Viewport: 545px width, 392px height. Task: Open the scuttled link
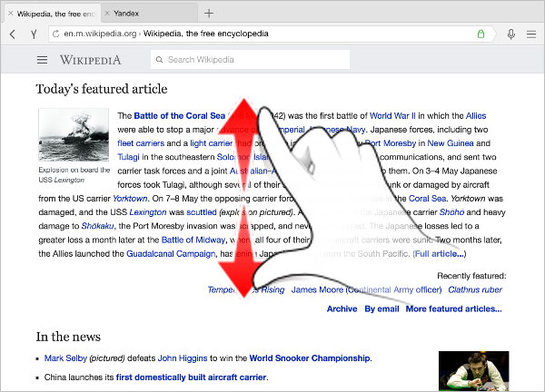[202, 212]
